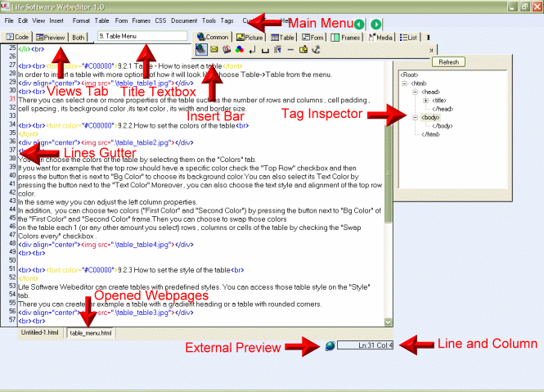Screen dimensions: 544x392
Task: Click the title textbox showing '9. Table Menu'
Action: [x=142, y=36]
